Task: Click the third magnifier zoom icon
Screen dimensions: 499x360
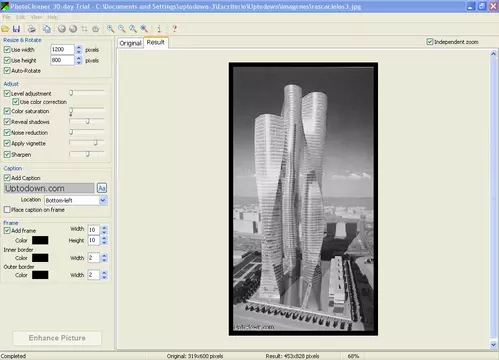Action: point(133,29)
